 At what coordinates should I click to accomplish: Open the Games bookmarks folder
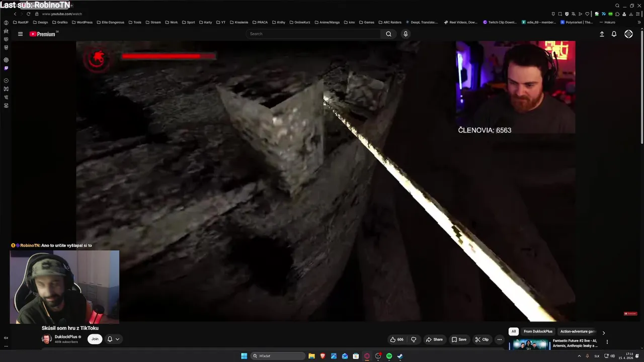click(366, 23)
